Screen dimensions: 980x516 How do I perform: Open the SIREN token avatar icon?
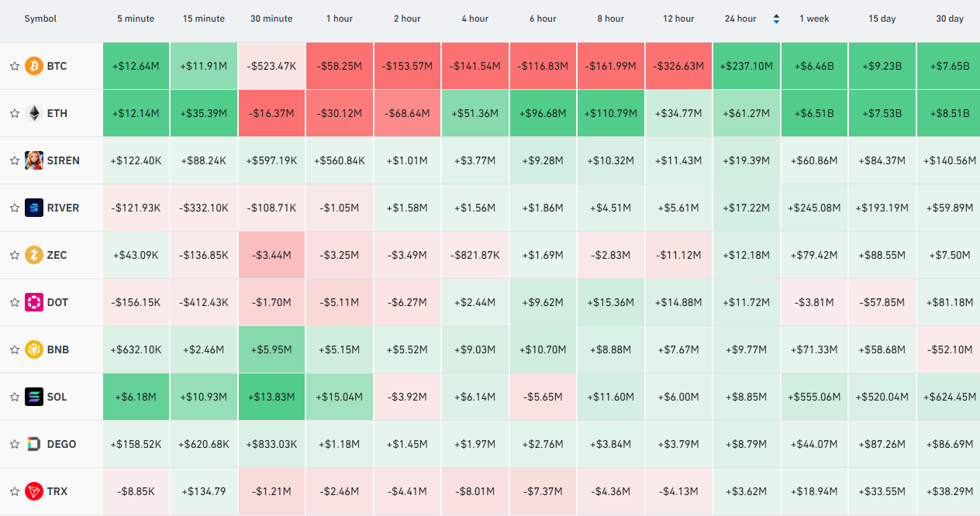(34, 160)
